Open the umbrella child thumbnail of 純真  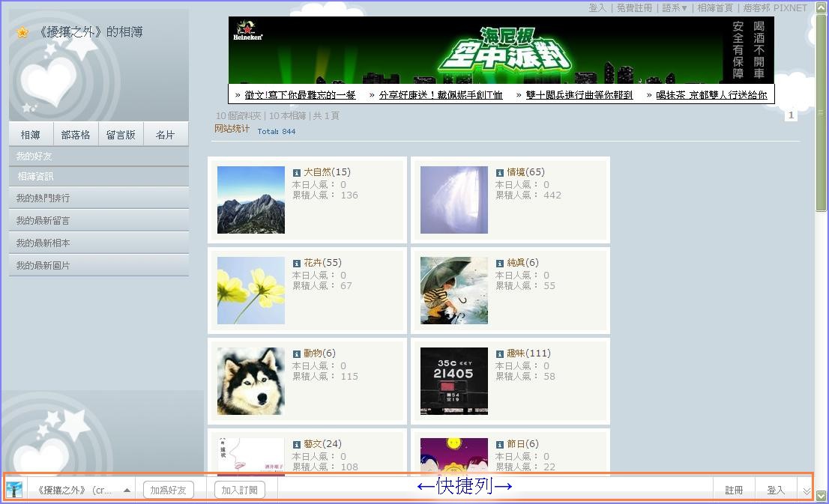(x=454, y=291)
